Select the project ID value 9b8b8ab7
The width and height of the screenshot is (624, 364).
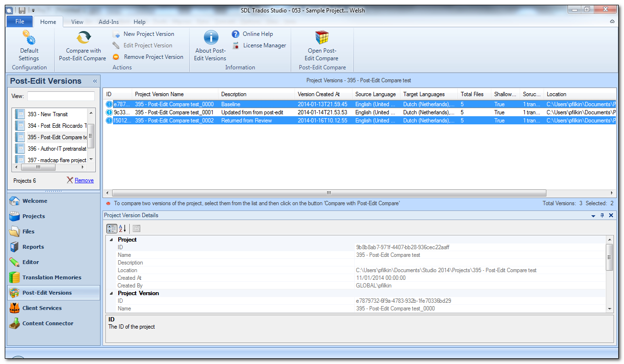click(x=402, y=247)
